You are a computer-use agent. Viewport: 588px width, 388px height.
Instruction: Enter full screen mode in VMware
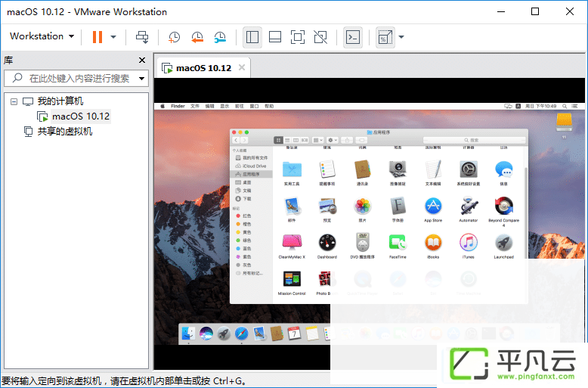[298, 37]
